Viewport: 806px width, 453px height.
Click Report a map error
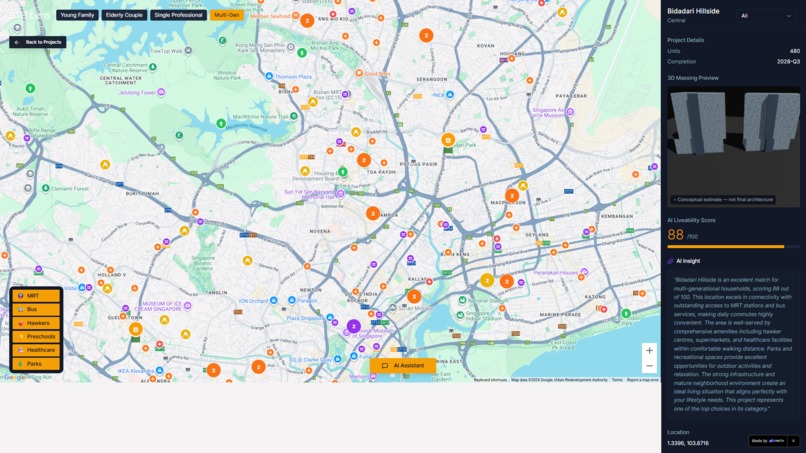(x=642, y=380)
